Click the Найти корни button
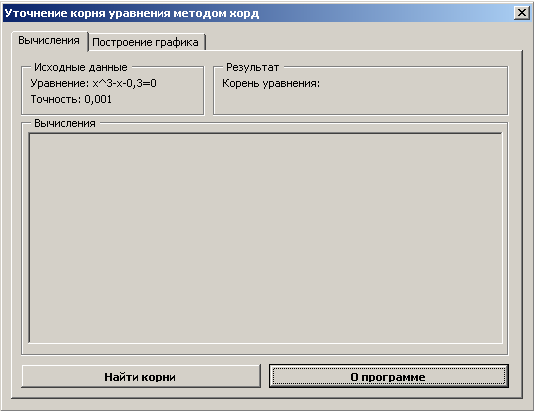Image resolution: width=534 pixels, height=411 pixels. pyautogui.click(x=141, y=377)
